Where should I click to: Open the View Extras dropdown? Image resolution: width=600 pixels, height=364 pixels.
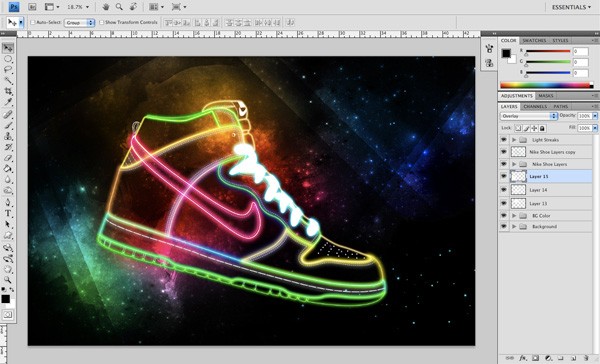[52, 7]
